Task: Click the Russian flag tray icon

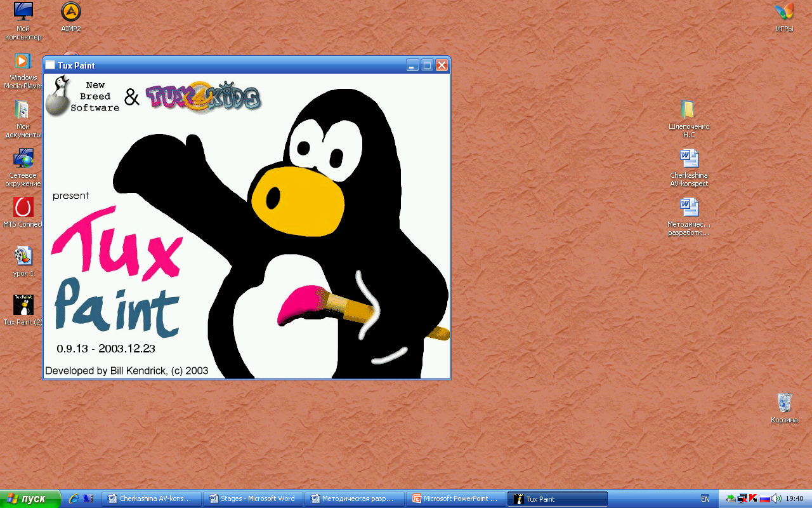Action: click(x=765, y=498)
